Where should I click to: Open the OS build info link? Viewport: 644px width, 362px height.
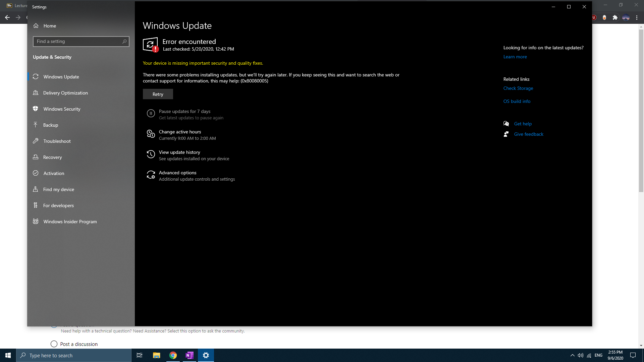pyautogui.click(x=517, y=101)
